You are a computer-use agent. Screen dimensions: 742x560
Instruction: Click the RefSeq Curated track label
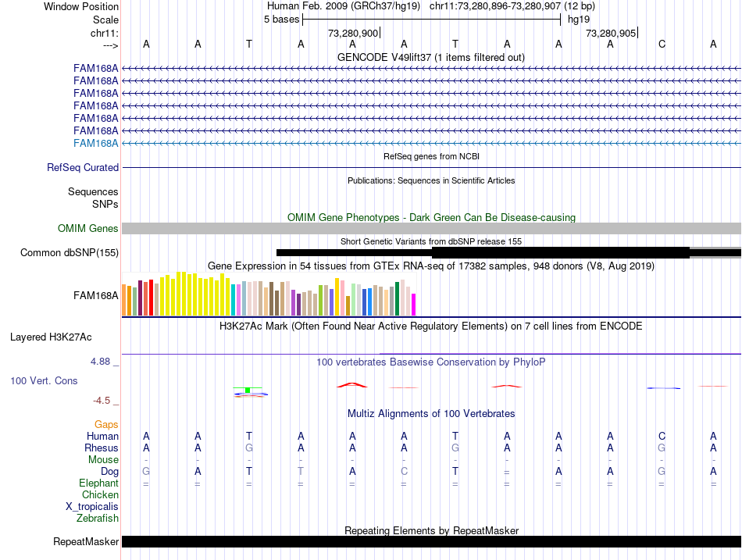[x=83, y=168]
